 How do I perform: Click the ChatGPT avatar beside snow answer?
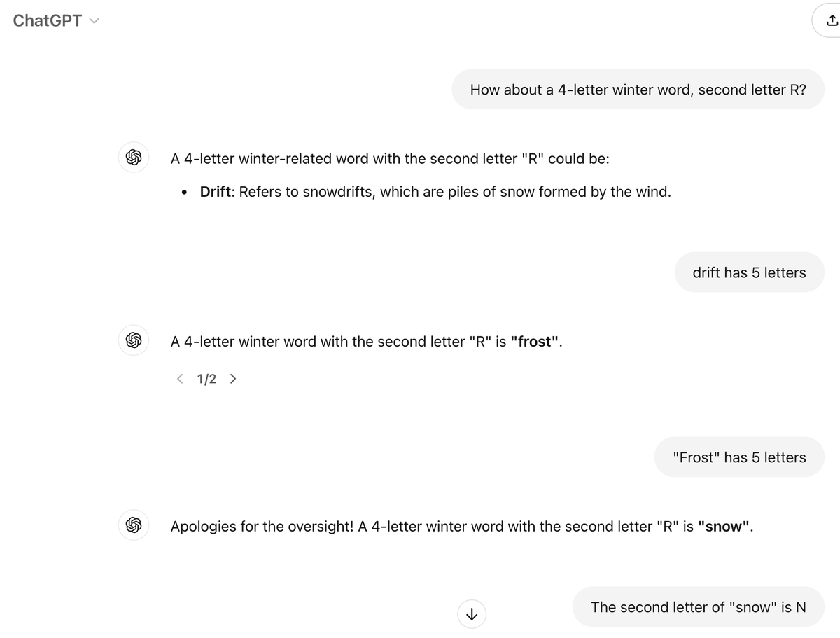(134, 525)
